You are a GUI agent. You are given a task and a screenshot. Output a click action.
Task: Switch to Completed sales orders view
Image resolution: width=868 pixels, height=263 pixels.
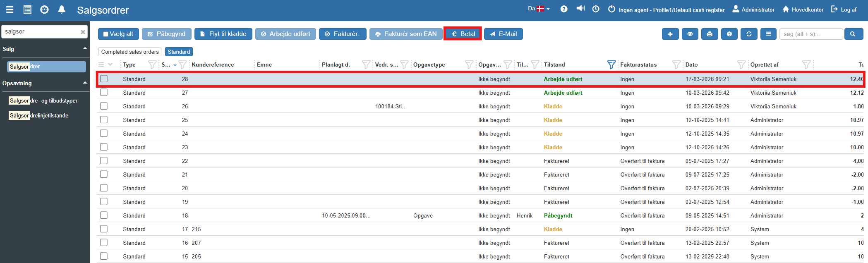click(130, 52)
